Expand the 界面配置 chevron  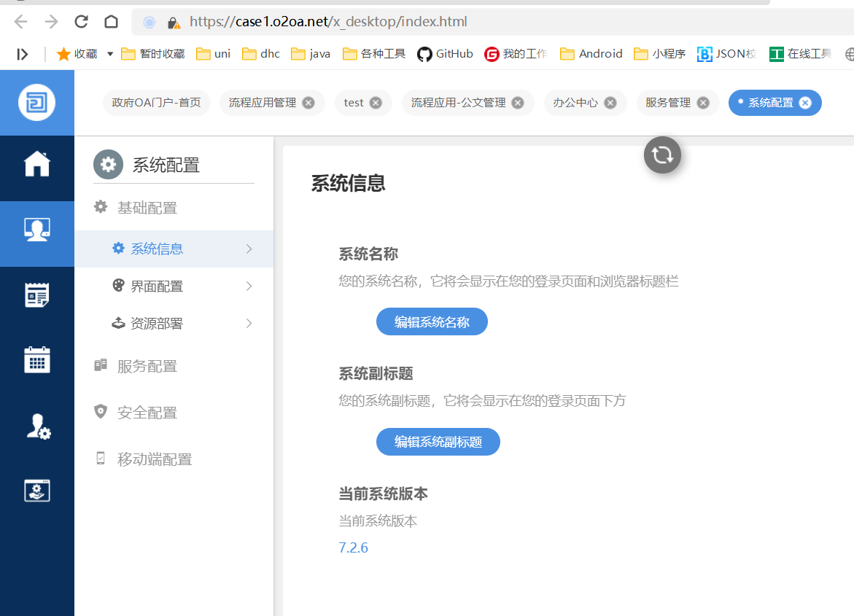click(249, 286)
